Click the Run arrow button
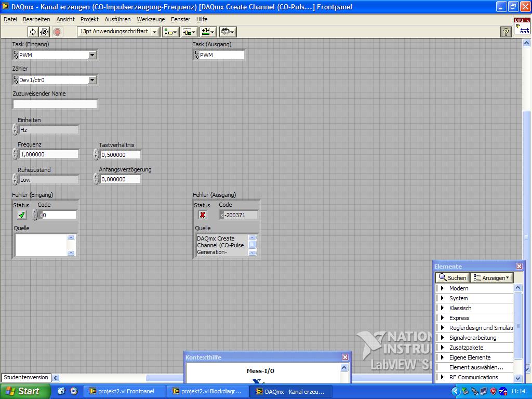The image size is (532, 399). point(33,32)
